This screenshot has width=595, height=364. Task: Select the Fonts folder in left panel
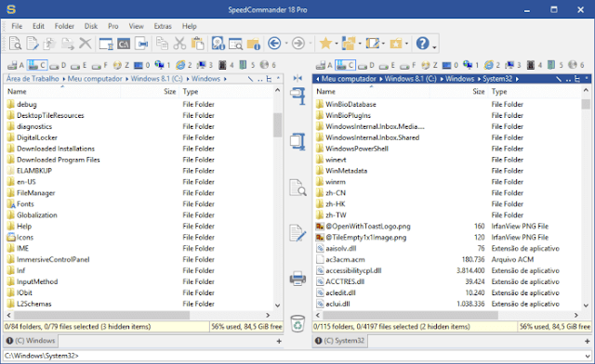(25, 204)
